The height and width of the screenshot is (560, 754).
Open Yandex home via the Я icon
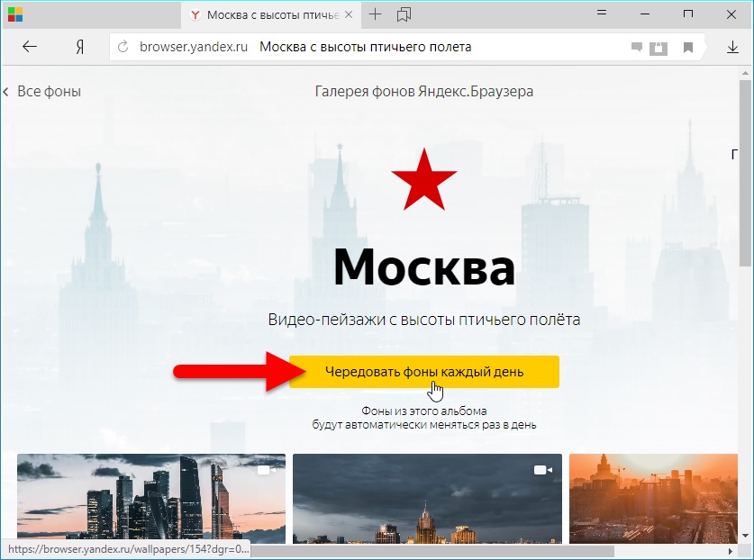click(x=80, y=47)
